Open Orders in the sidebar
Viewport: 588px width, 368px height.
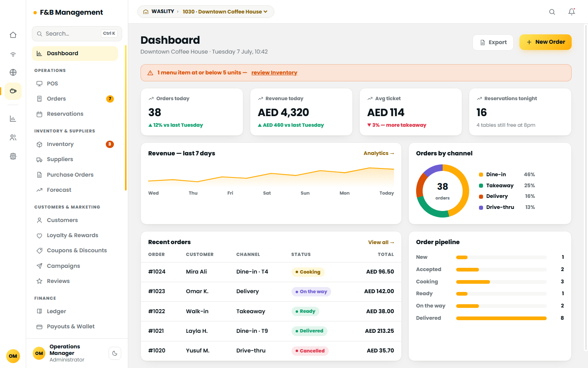pos(75,99)
